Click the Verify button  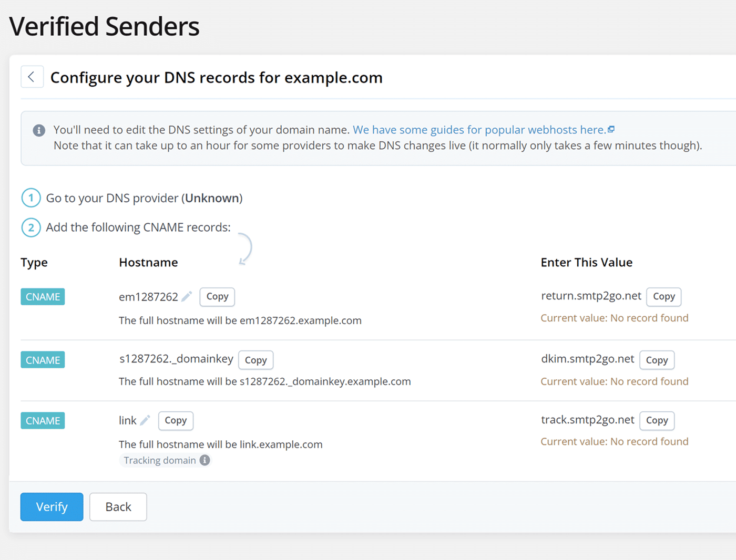coord(52,506)
